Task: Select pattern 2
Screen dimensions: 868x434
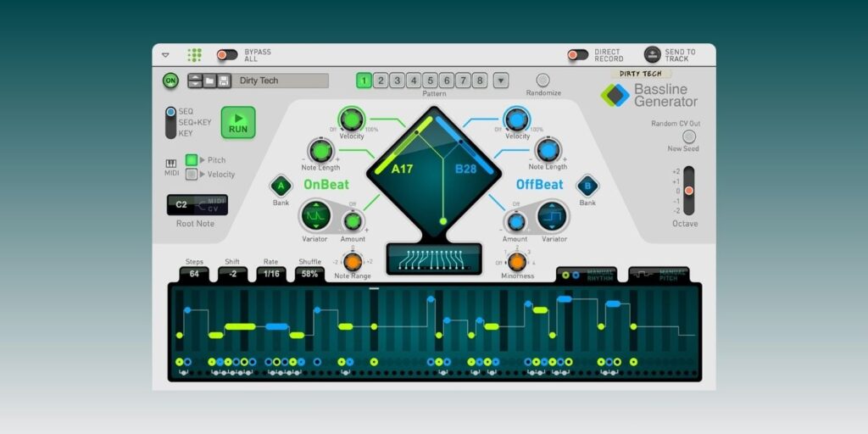Action: [381, 81]
